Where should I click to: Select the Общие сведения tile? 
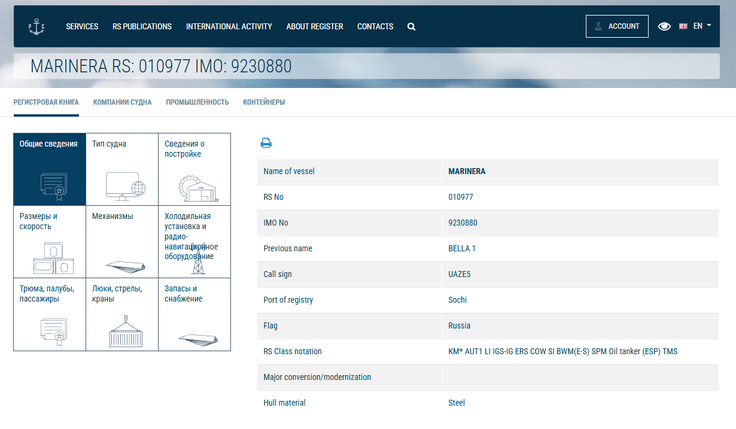coord(49,169)
